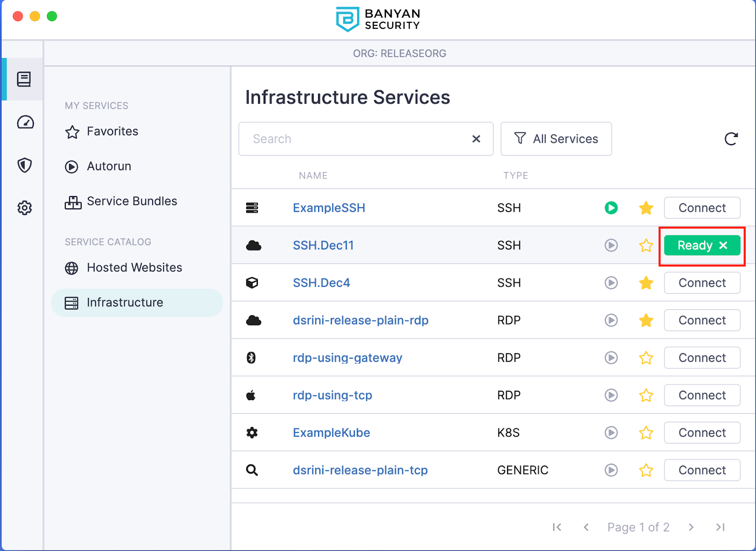The height and width of the screenshot is (551, 756).
Task: Enable autorun for SSH.Dec4
Action: tap(611, 283)
